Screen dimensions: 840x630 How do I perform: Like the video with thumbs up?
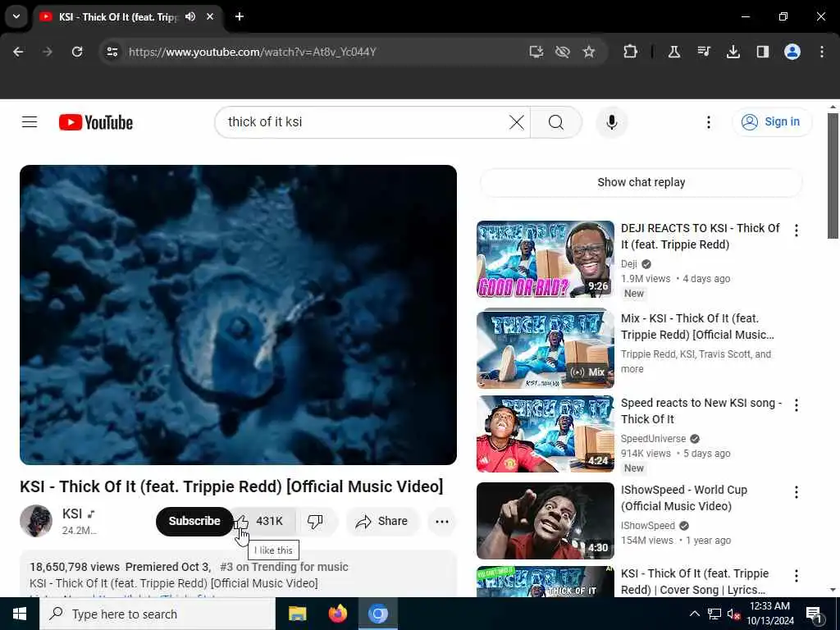tap(264, 521)
